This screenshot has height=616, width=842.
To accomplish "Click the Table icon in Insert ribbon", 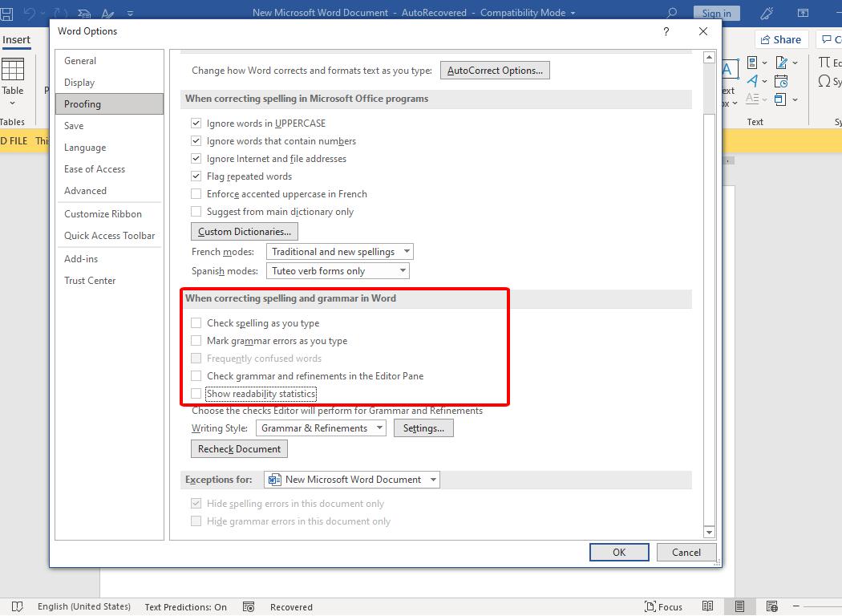I will [x=12, y=69].
